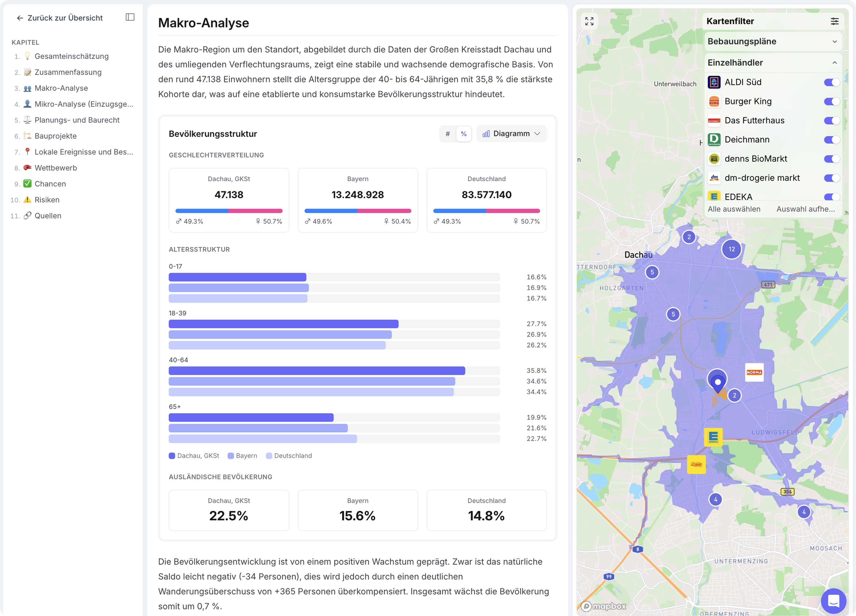Switch to absolute numbers (#) view
The height and width of the screenshot is (616, 856).
click(x=448, y=134)
